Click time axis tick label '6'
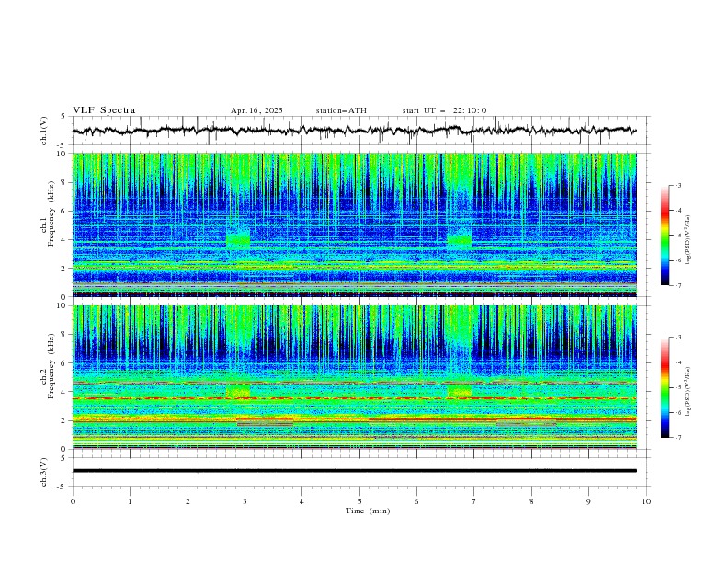The height and width of the screenshot is (563, 728). (416, 501)
